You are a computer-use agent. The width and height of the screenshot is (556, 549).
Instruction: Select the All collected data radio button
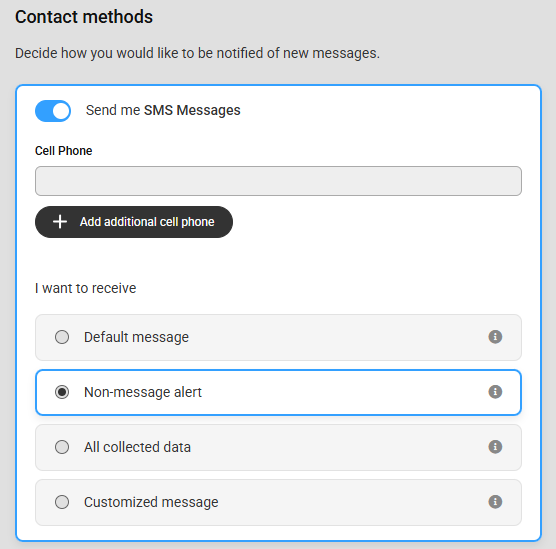[62, 447]
